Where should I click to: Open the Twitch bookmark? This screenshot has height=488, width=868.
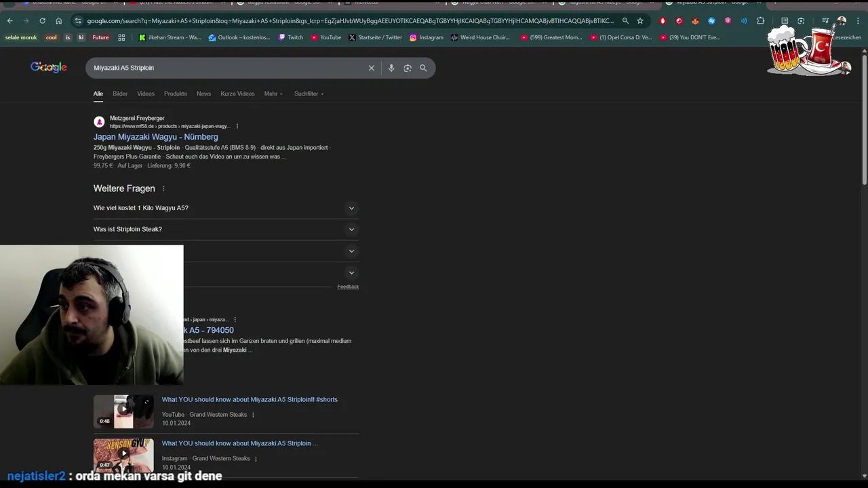pyautogui.click(x=291, y=37)
